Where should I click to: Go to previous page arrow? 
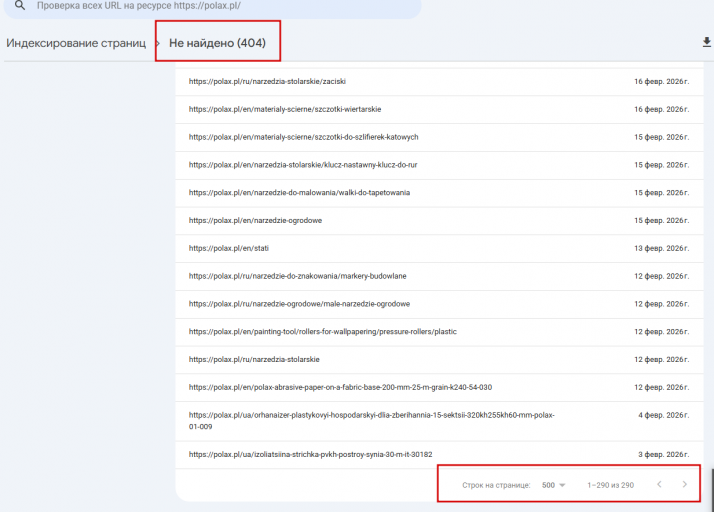659,484
